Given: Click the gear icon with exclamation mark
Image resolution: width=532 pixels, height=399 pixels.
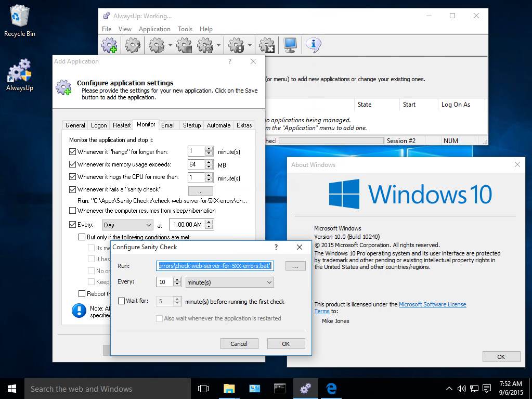Looking at the screenshot, I should [236, 45].
